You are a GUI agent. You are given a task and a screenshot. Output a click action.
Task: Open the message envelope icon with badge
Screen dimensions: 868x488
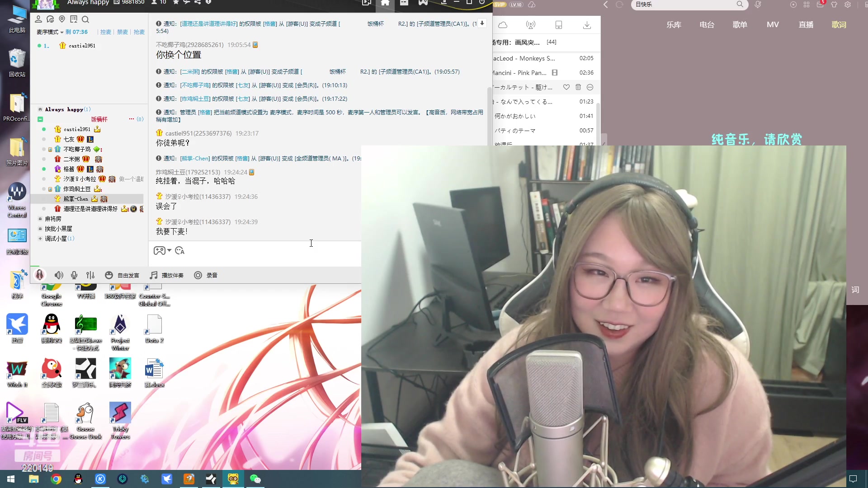(x=821, y=4)
